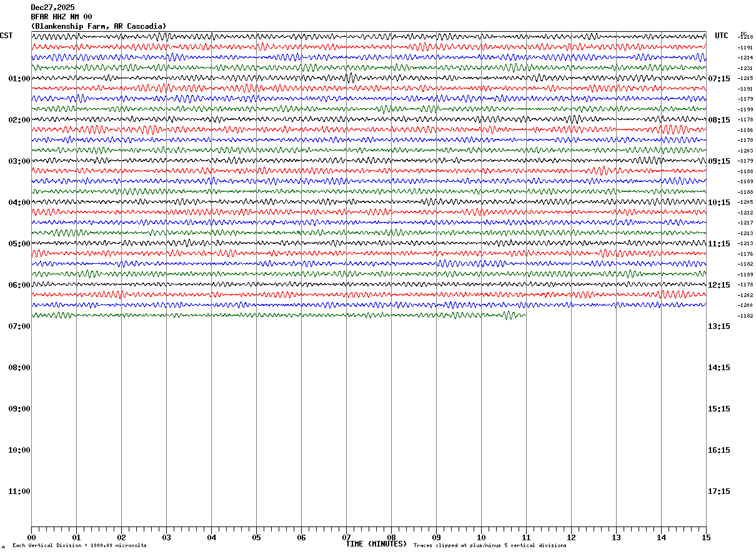
Task: Click the minute 05 axis label
Action: [256, 537]
